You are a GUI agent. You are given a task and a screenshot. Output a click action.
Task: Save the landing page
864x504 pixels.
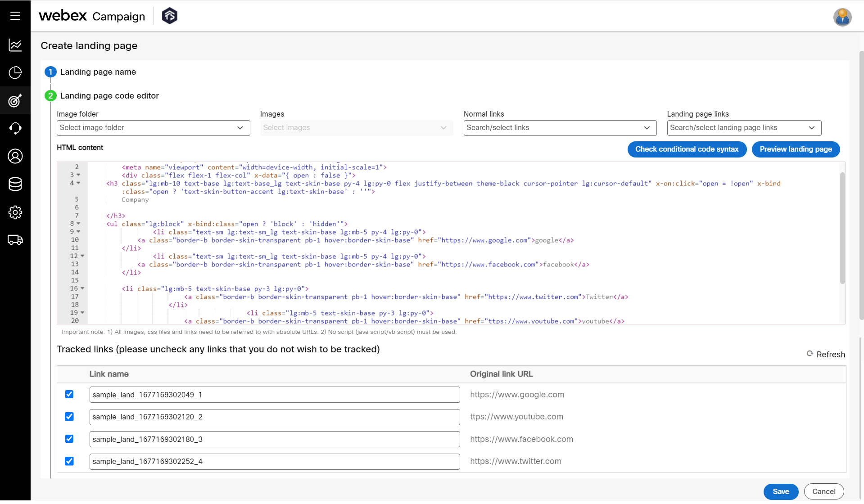[x=781, y=492]
